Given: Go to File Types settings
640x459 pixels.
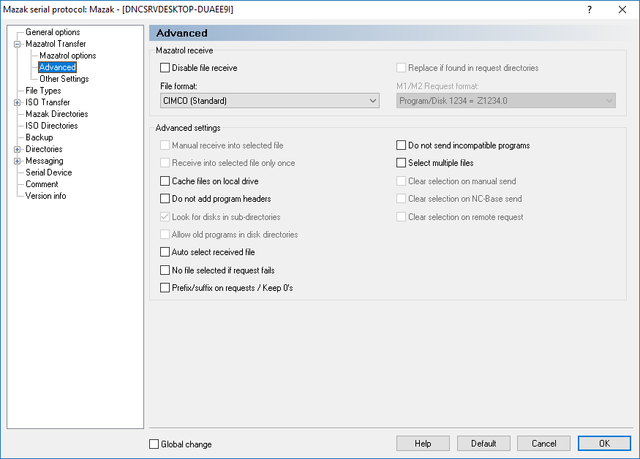Looking at the screenshot, I should tap(43, 91).
